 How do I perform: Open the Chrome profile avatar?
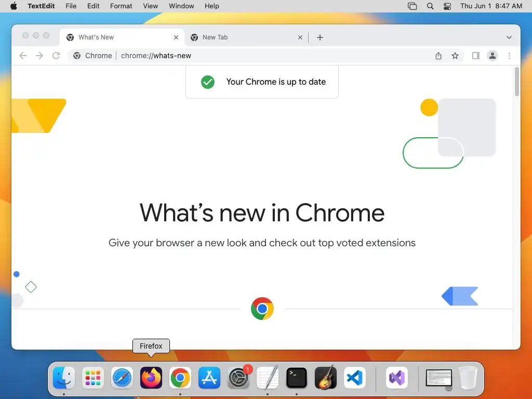[x=493, y=56]
